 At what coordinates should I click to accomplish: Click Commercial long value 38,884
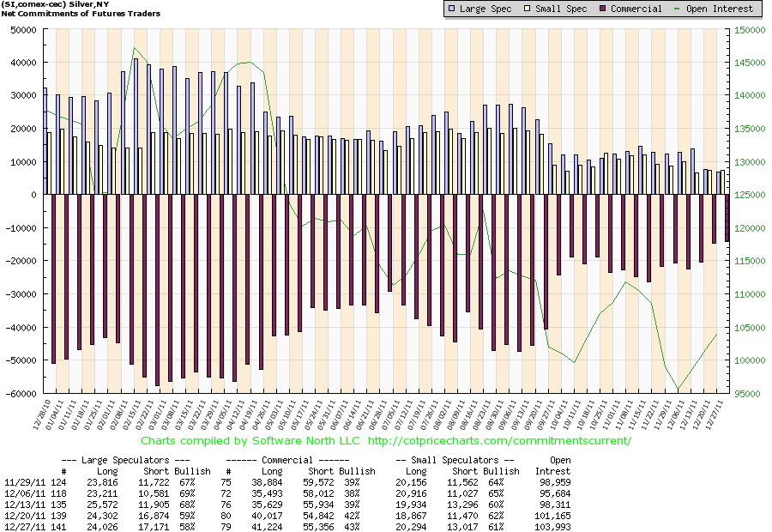pos(268,482)
